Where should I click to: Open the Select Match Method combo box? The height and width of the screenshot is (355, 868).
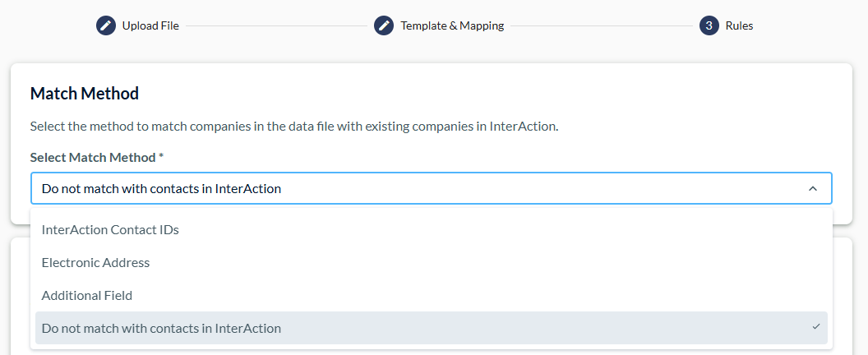432,188
